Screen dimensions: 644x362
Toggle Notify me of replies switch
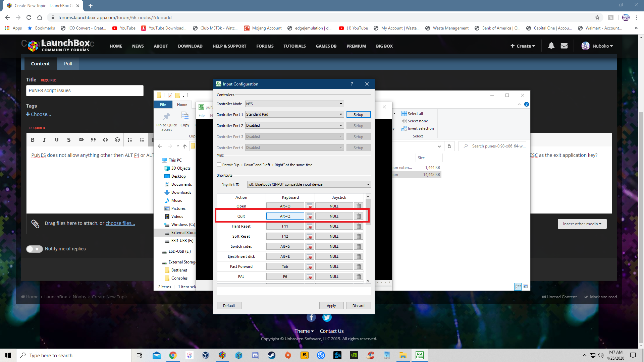tap(35, 249)
